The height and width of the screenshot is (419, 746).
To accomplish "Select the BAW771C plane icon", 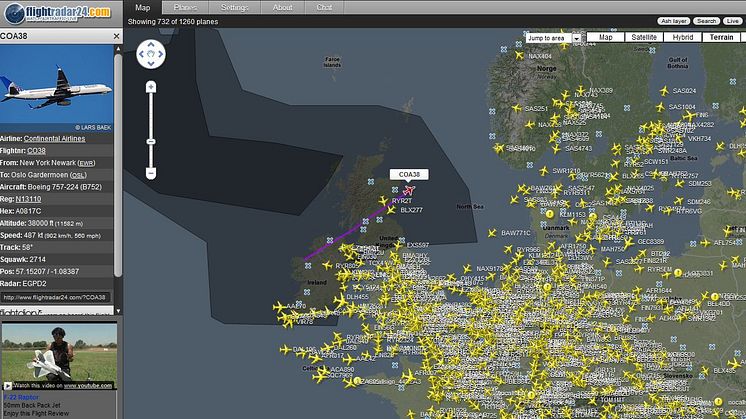I will click(492, 233).
